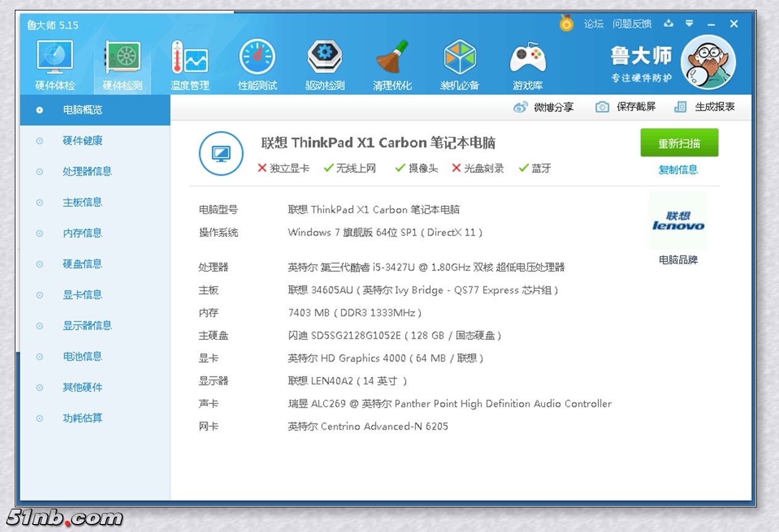Switch to 硬盘信息 sidebar tab
This screenshot has width=779, height=532.
[x=82, y=264]
